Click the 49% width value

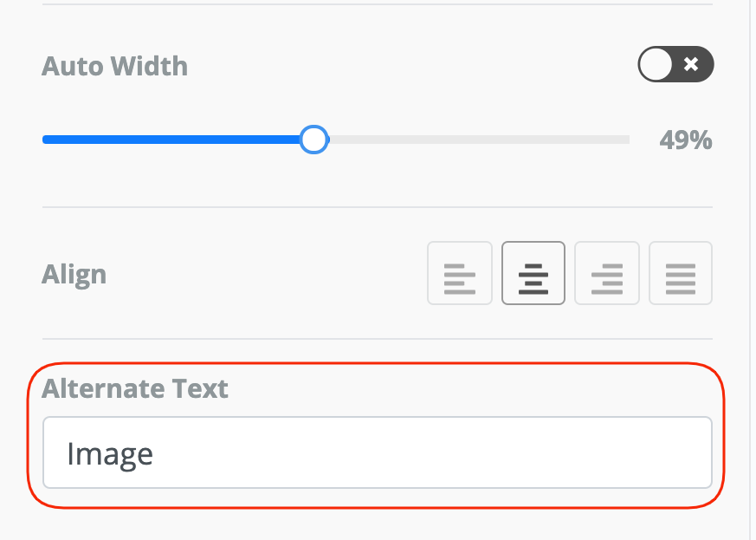(685, 140)
